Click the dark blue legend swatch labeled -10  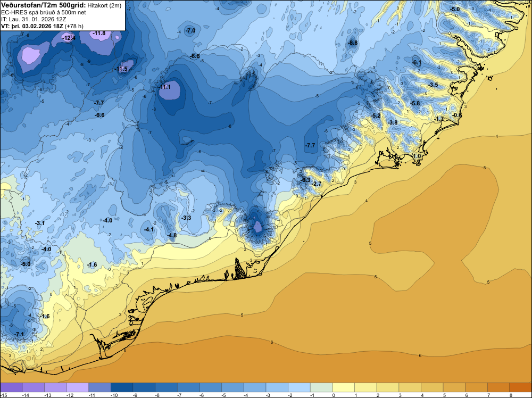tap(122, 387)
